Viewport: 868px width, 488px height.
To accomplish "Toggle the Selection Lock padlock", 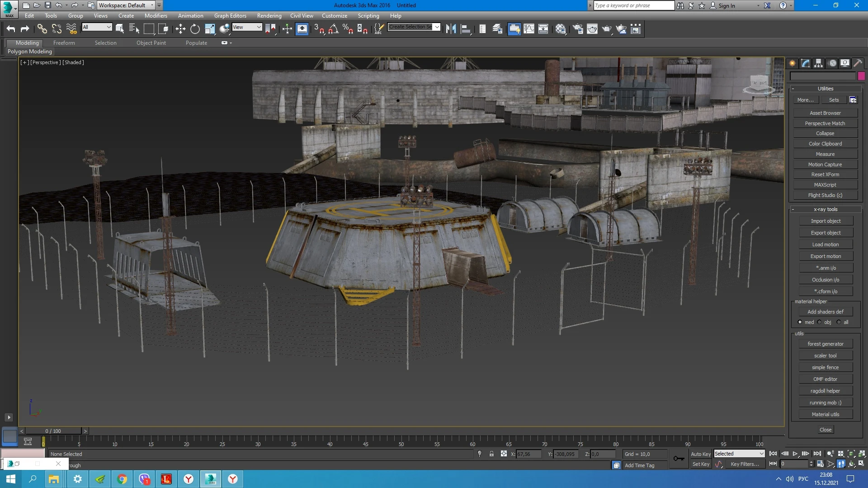I will point(491,454).
